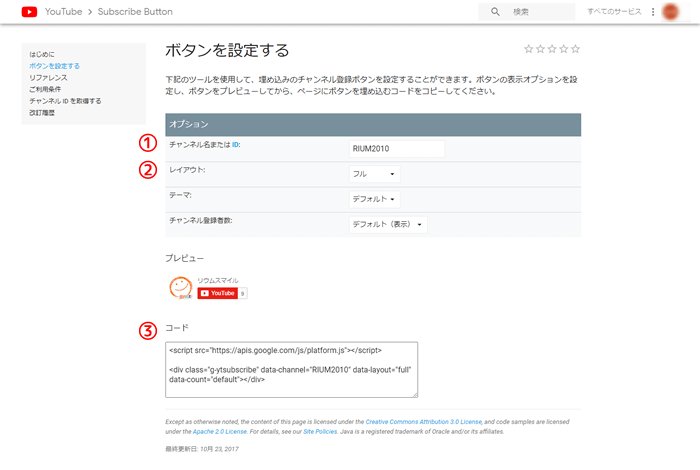
Task: Click the 最終更新日 date text
Action: (x=202, y=449)
